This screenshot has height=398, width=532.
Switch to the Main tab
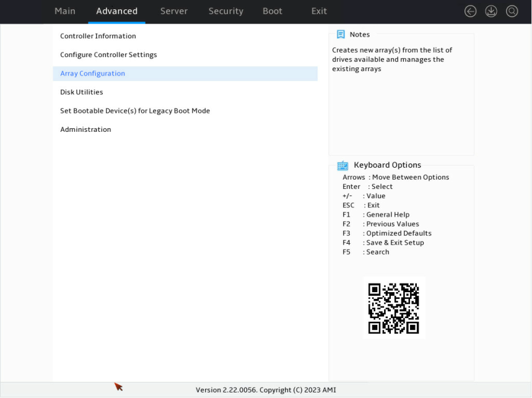click(x=65, y=11)
